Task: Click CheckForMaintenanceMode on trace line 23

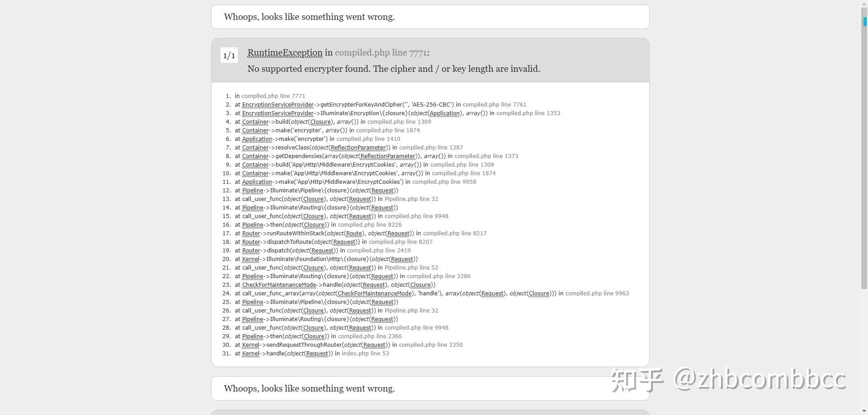Action: coord(279,285)
